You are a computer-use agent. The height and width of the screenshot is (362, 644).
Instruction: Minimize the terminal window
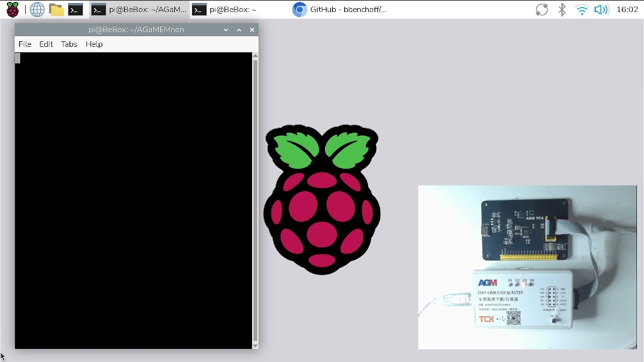[x=226, y=30]
